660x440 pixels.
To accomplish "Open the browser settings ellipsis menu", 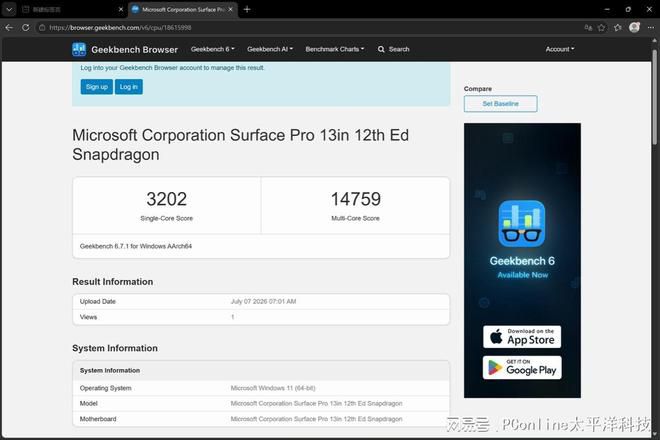I will 650,27.
